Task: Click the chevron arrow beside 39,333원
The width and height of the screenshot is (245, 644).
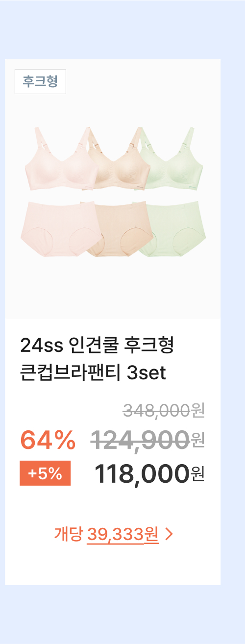Action: [x=170, y=534]
